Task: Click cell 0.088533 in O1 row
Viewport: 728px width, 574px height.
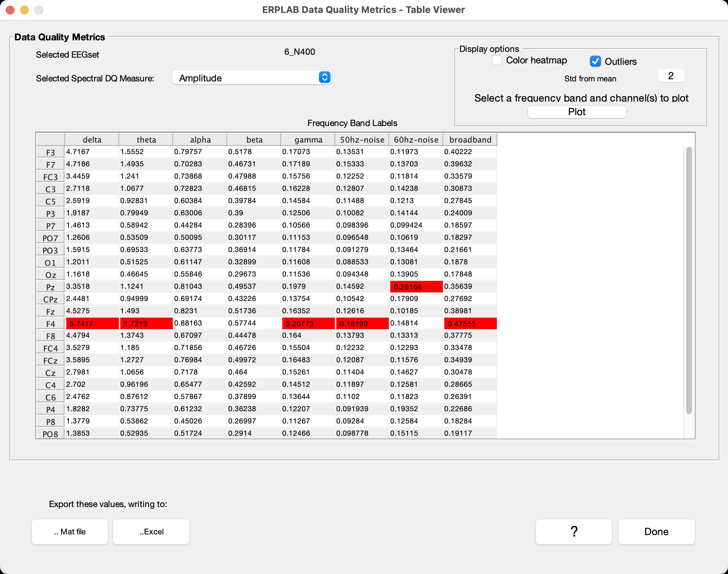Action: [x=362, y=262]
